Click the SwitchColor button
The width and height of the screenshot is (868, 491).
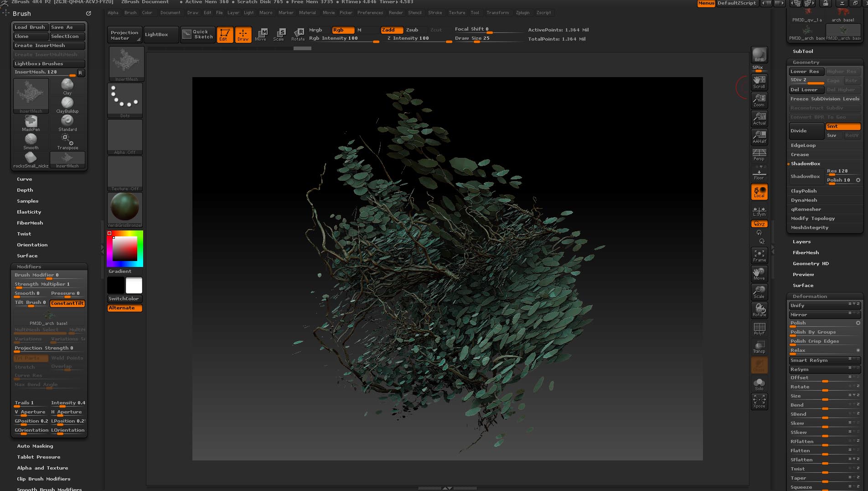pos(125,299)
